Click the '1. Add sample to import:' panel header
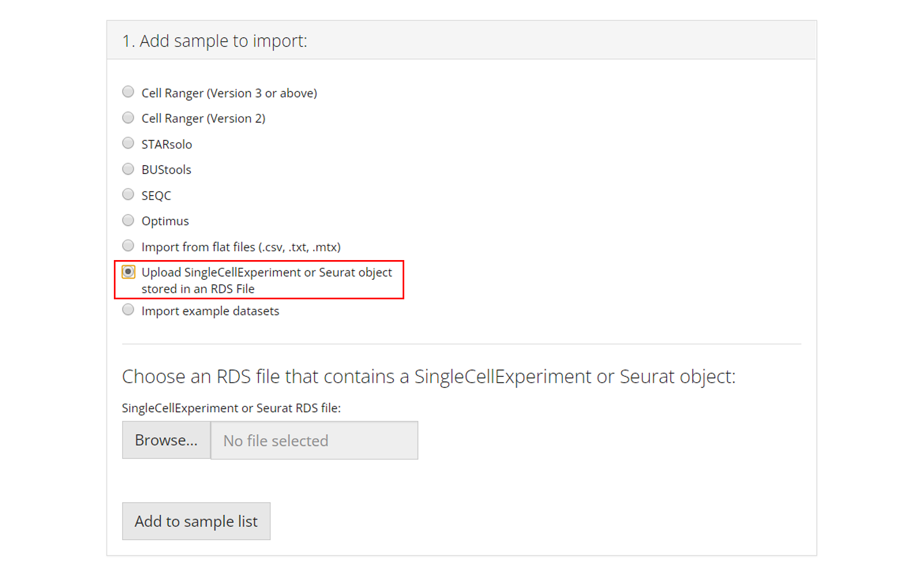This screenshot has width=924, height=567. pyautogui.click(x=215, y=41)
